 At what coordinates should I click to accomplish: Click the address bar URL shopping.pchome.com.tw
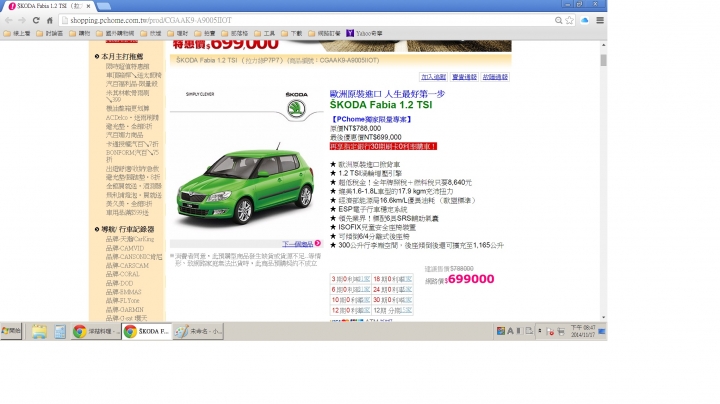pos(151,20)
